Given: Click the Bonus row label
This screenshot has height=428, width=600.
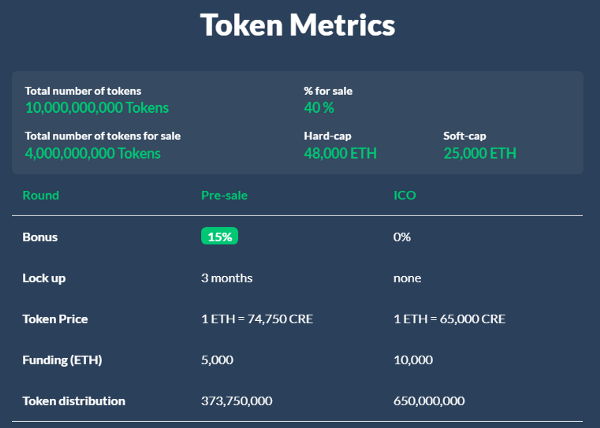Looking at the screenshot, I should 40,237.
